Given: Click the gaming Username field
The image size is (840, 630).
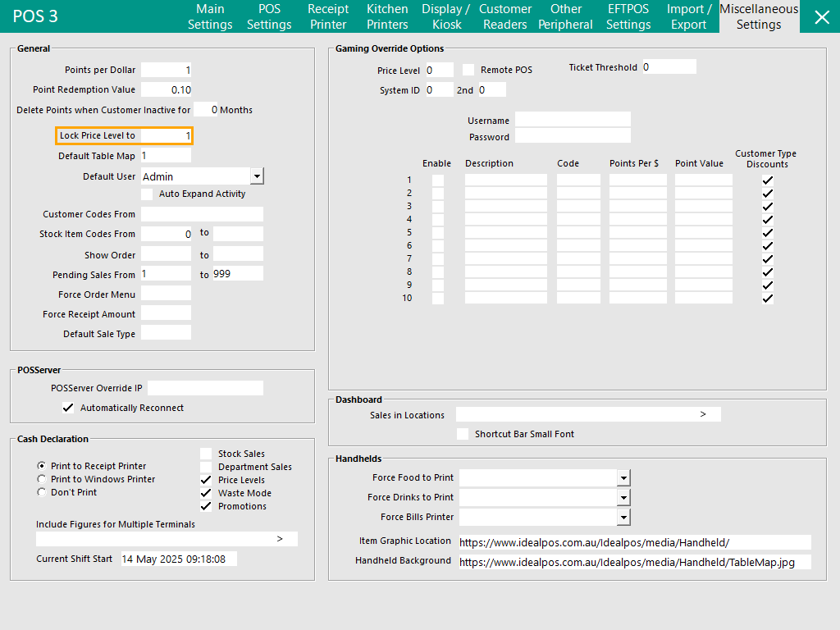Looking at the screenshot, I should 573,119.
